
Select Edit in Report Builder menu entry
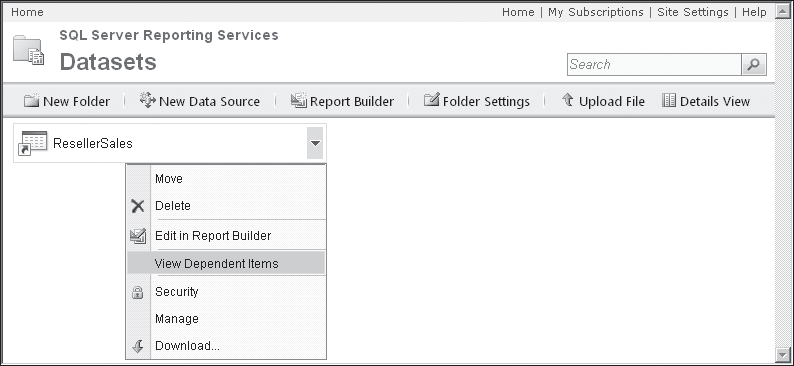(x=226, y=236)
